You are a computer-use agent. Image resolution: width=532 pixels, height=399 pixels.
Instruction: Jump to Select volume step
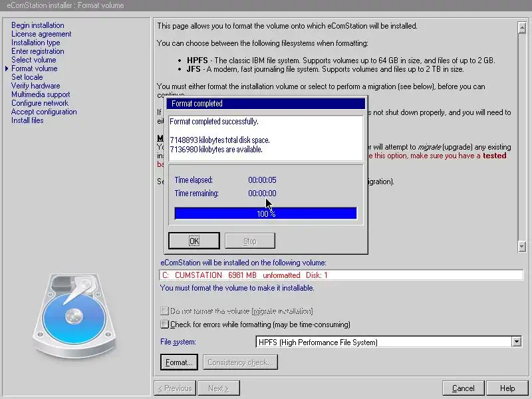pos(34,60)
